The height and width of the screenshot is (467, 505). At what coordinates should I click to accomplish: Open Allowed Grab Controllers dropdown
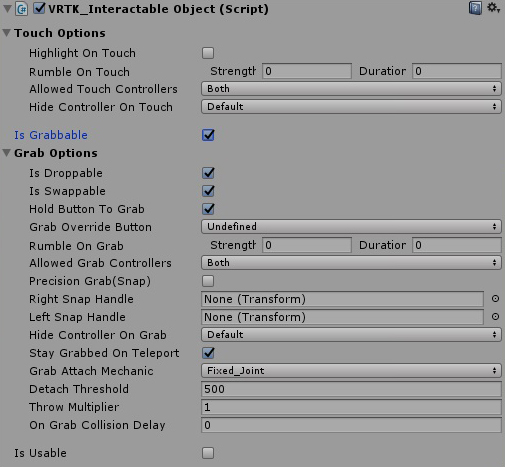pyautogui.click(x=351, y=263)
